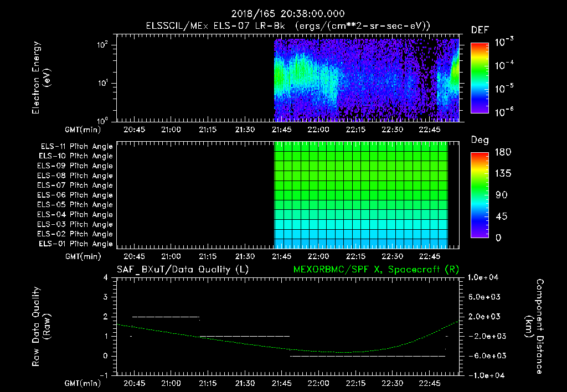Viewport: 567px width, 392px height.
Task: Click the data quality line segment at level 1
Action: (244, 336)
